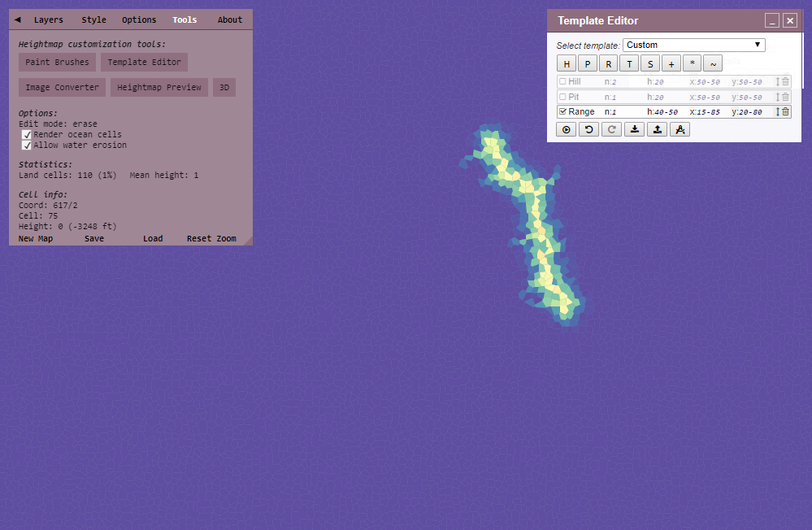This screenshot has width=812, height=530.
Task: Uncheck Render ocean cells
Action: [28, 134]
